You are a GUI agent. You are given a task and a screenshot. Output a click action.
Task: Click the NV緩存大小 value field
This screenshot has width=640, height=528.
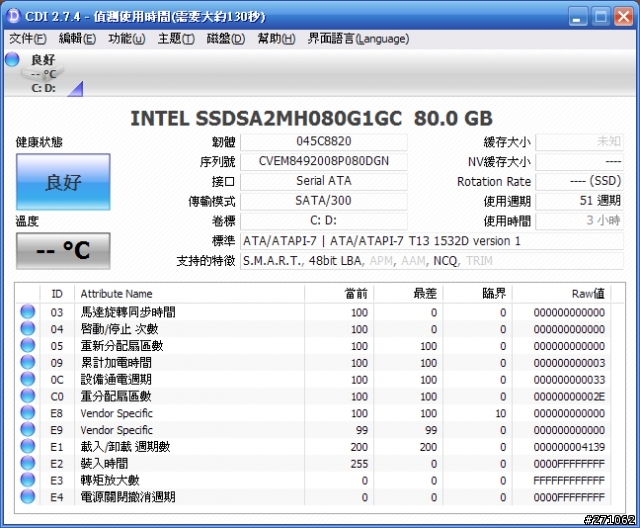580,161
